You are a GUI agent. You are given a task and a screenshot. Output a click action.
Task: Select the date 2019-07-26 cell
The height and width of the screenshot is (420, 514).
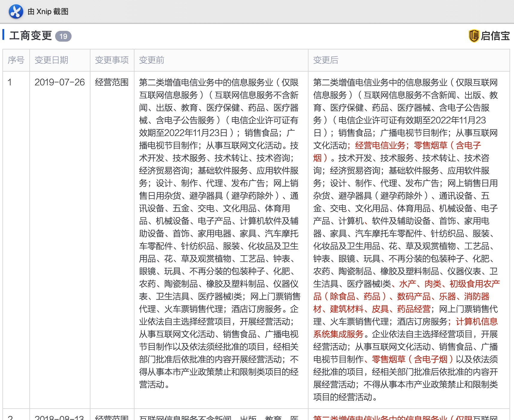point(60,82)
